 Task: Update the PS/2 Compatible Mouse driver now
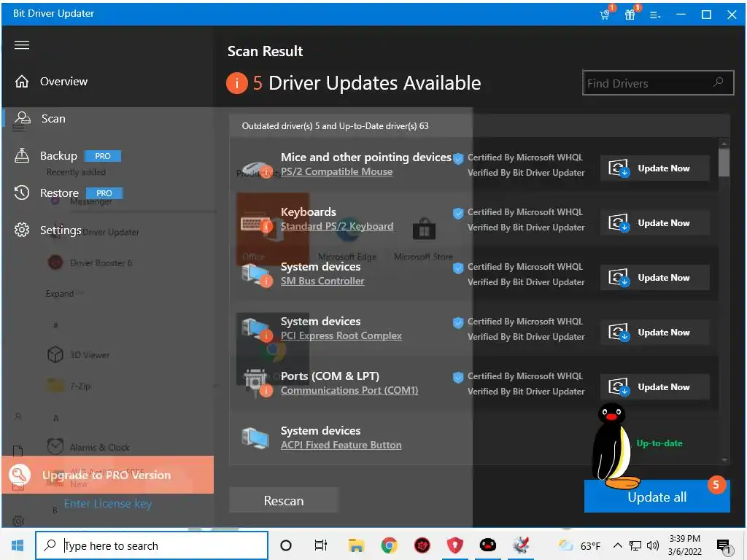click(x=654, y=168)
